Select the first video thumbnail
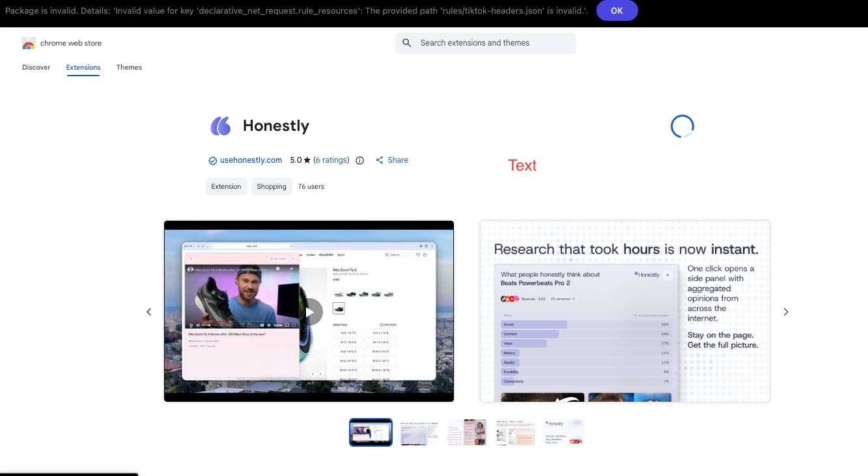868x476 pixels. (371, 432)
